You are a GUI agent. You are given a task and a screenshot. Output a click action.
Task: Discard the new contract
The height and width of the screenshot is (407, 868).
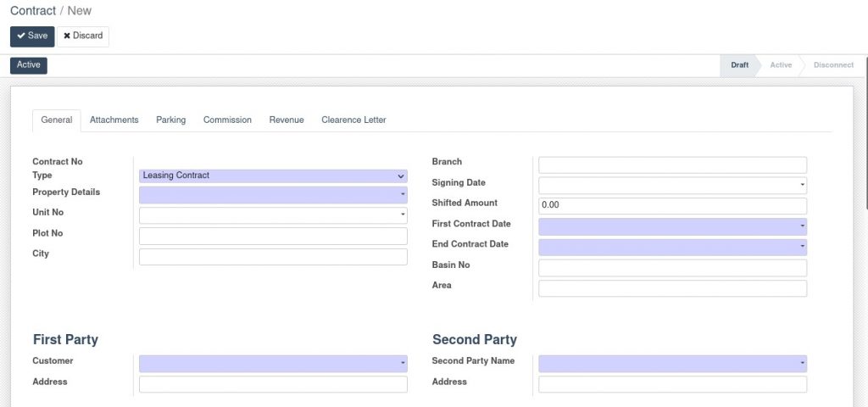[83, 36]
